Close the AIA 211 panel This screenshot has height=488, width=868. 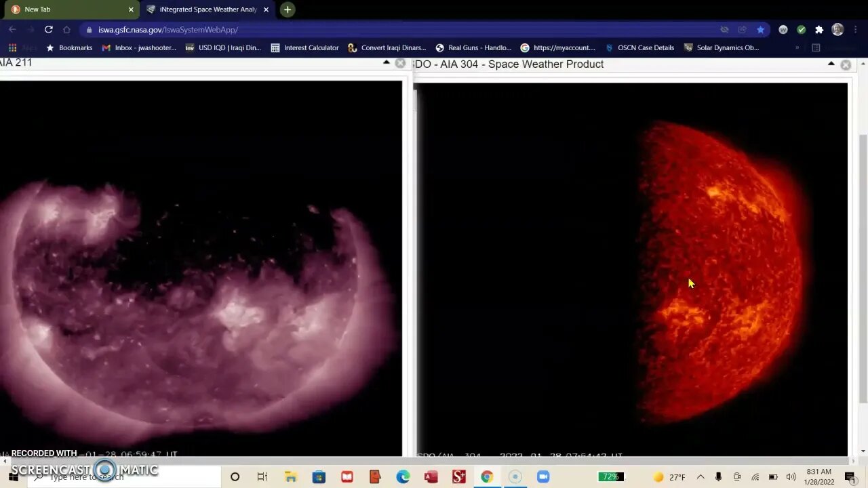400,63
